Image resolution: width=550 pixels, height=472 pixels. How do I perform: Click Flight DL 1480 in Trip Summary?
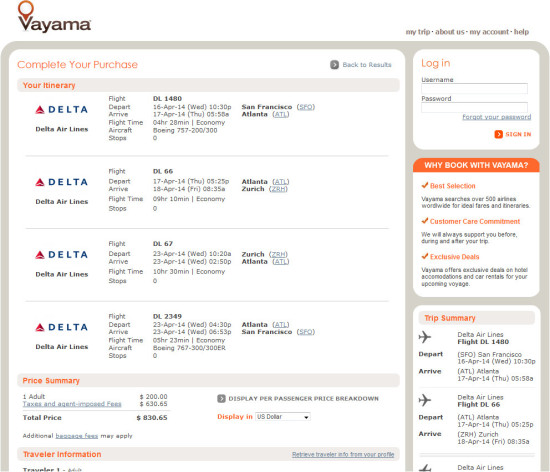483,342
